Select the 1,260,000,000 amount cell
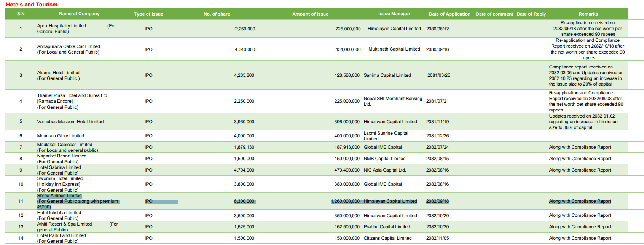The width and height of the screenshot is (644, 245). [x=345, y=201]
